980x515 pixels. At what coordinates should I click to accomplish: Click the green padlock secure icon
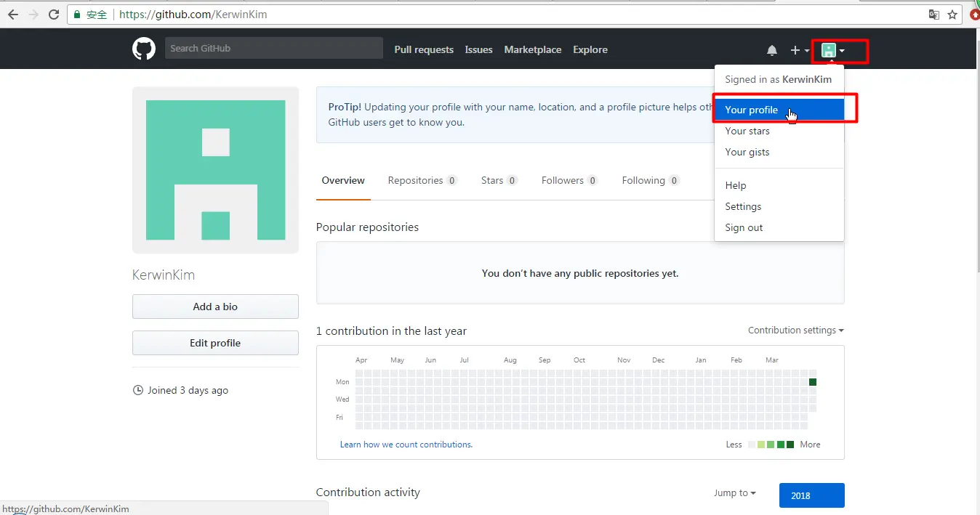point(78,15)
